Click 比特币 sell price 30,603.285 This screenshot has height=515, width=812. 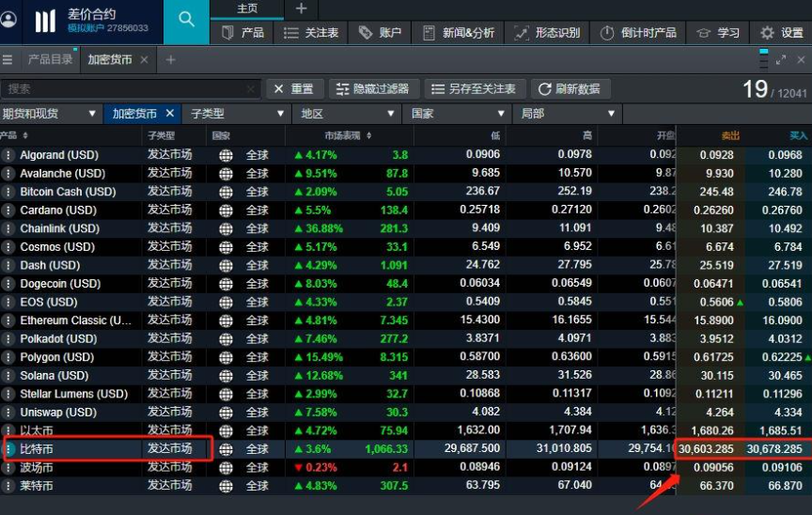706,449
